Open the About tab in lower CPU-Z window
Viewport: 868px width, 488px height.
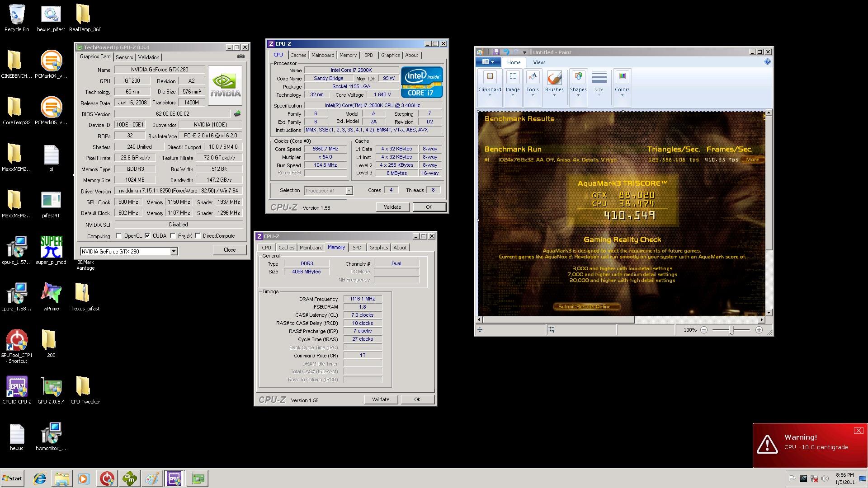(x=400, y=248)
